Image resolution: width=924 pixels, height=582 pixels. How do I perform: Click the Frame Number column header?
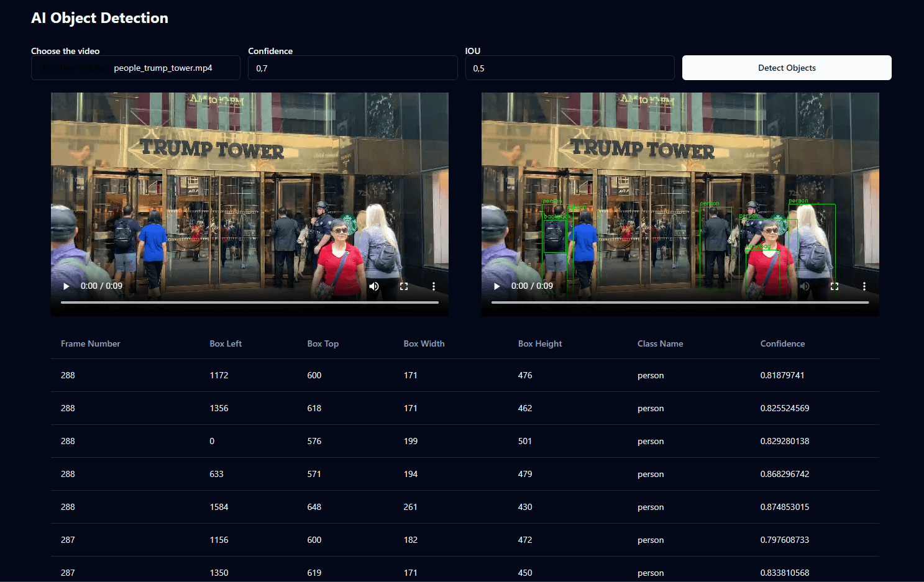click(91, 343)
